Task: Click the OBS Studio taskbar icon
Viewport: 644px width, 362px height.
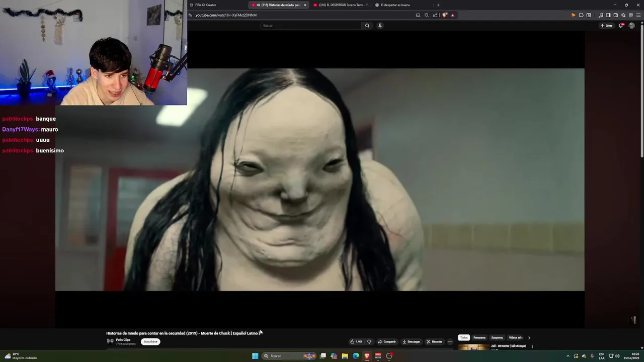Action: tap(389, 356)
